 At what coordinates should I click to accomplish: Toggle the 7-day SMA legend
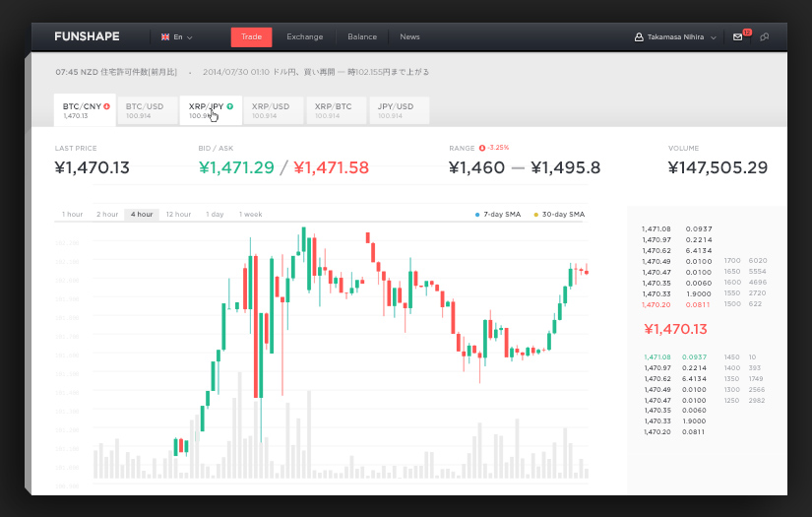tap(498, 214)
